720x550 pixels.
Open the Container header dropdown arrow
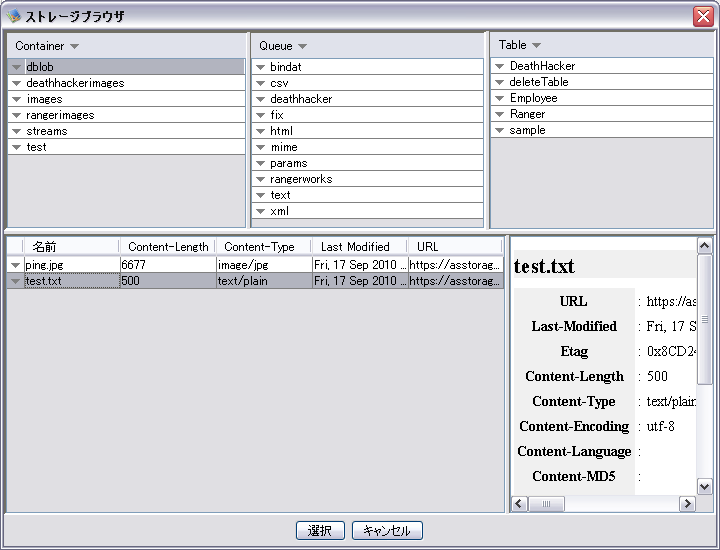point(74,46)
